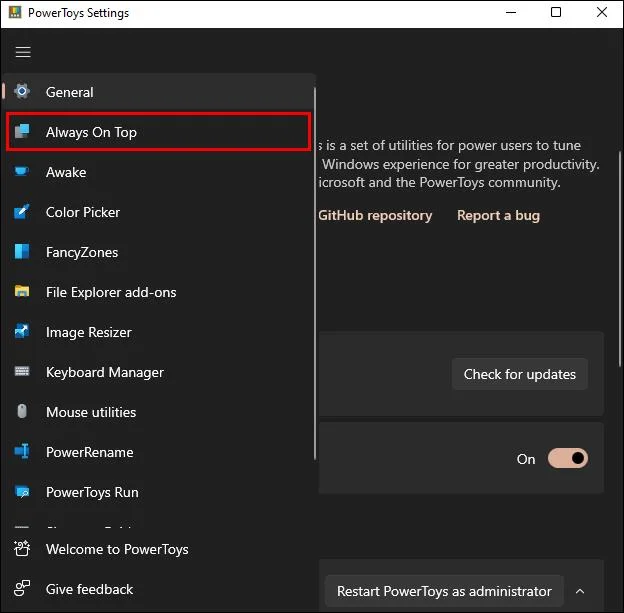Click the Welcome to PowerToys party icon
The height and width of the screenshot is (613, 624).
click(22, 549)
